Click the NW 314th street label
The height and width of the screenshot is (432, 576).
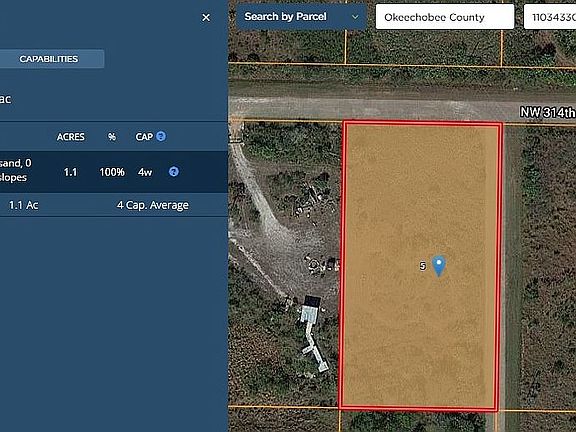[x=548, y=112]
